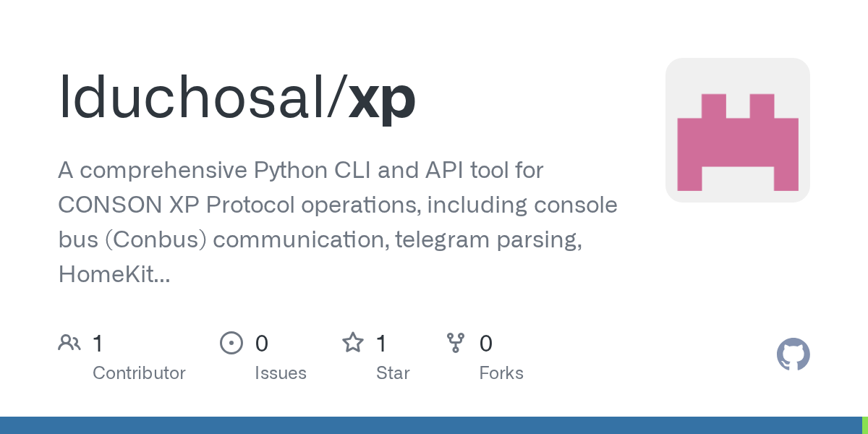Click the issues count number 0
Screen dimensions: 868x434
point(261,344)
